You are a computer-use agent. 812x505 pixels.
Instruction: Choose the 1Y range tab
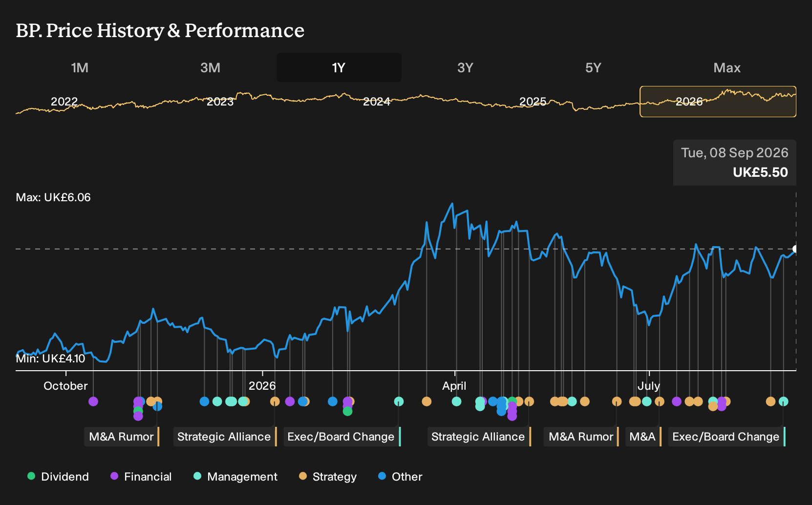(339, 67)
